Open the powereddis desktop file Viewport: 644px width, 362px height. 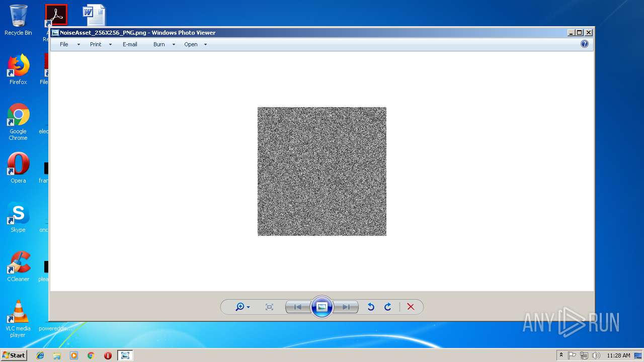coord(55,328)
